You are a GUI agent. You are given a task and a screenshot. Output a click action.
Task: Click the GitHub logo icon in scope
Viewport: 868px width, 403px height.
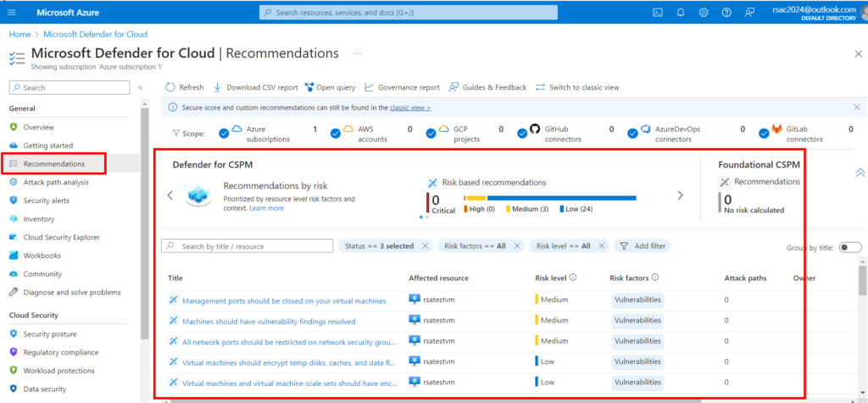[535, 129]
